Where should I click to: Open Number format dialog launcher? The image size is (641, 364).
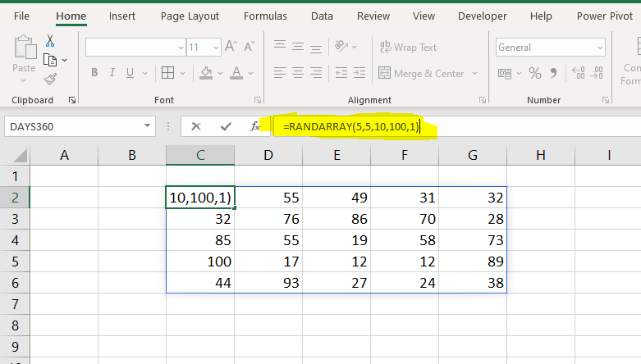(606, 100)
